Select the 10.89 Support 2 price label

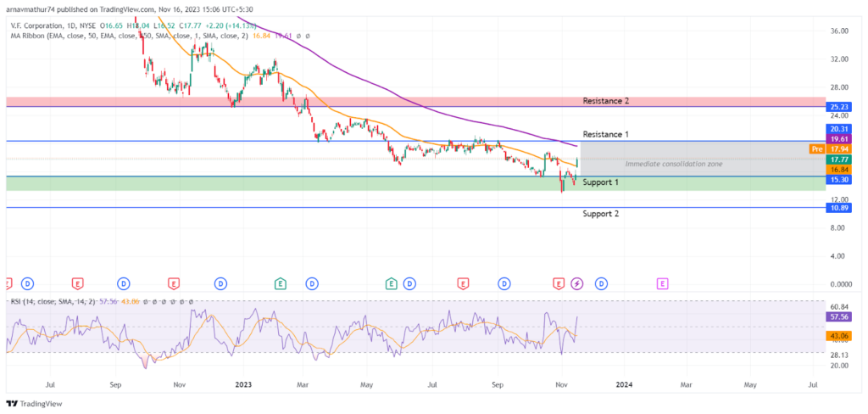coord(837,208)
